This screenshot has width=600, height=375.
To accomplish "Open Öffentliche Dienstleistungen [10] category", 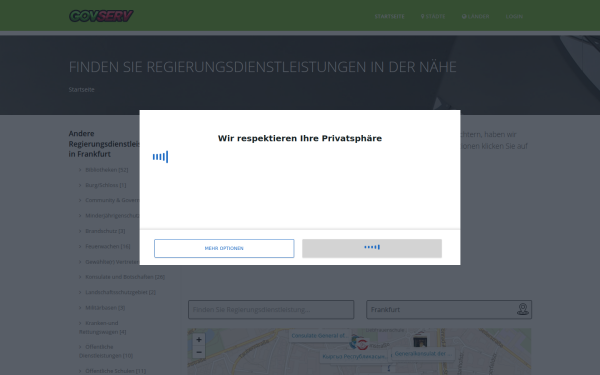I will tap(106, 351).
